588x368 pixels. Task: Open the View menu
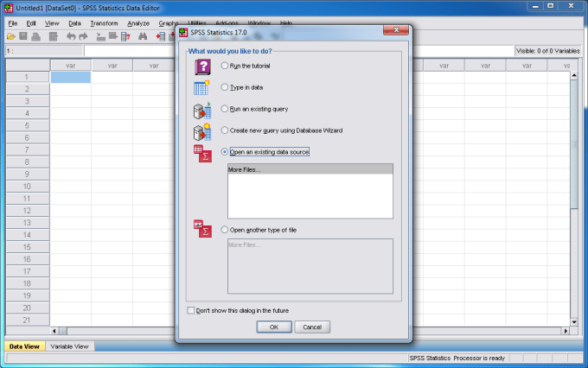point(52,23)
